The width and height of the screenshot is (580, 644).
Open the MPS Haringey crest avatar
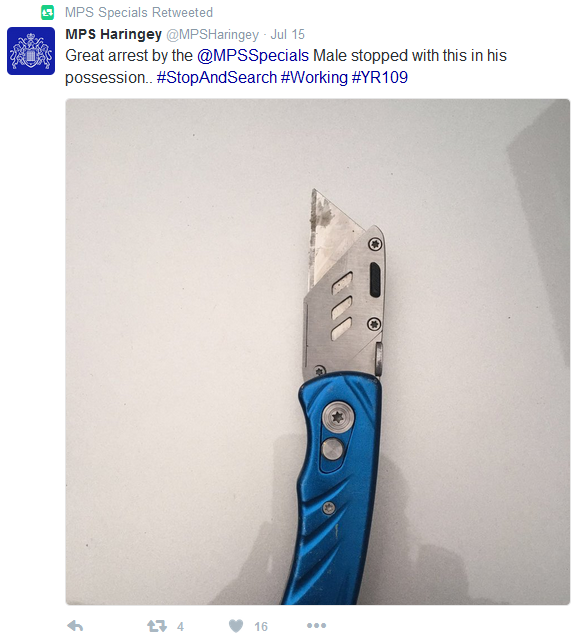pos(31,51)
